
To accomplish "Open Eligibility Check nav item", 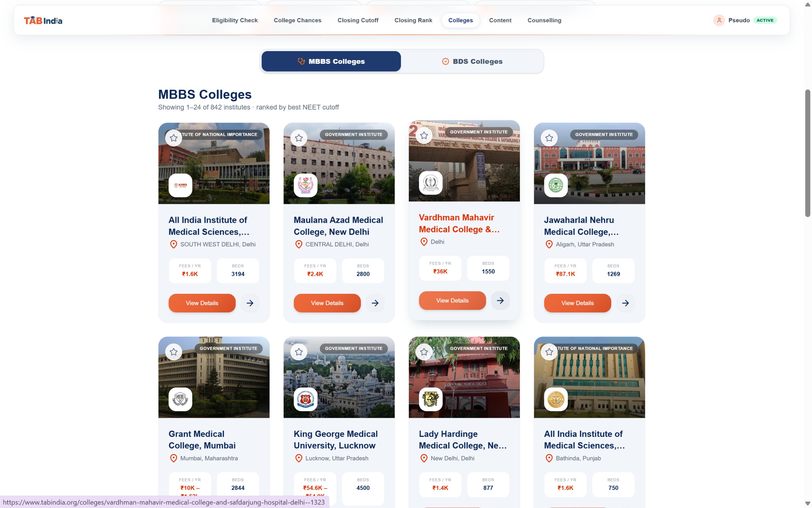I will pyautogui.click(x=235, y=20).
